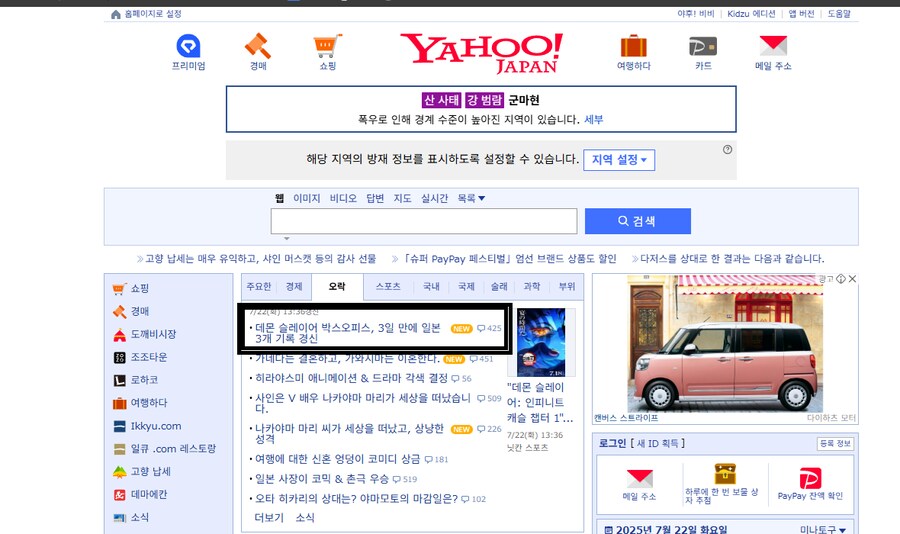Click the home icon beside 홈페이지로 설정
The height and width of the screenshot is (534, 900).
115,14
